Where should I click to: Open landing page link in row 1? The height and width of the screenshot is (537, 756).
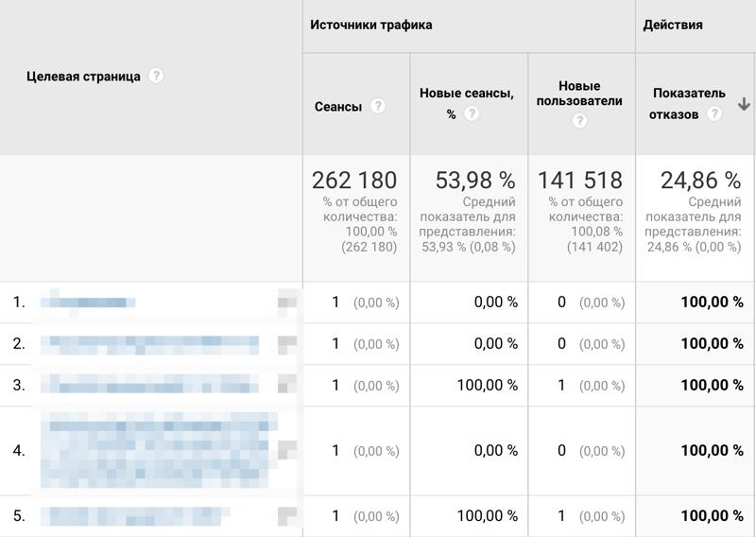[88, 303]
